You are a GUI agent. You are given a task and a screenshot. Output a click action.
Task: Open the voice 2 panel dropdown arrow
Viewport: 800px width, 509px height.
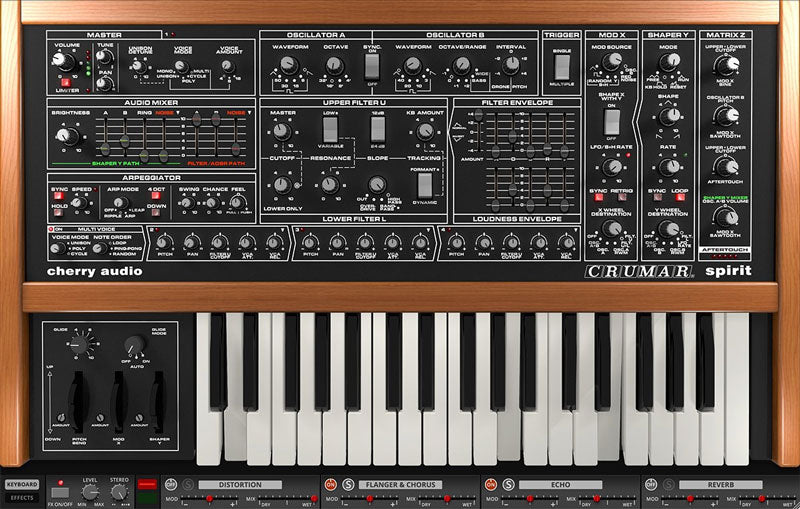(x=285, y=230)
